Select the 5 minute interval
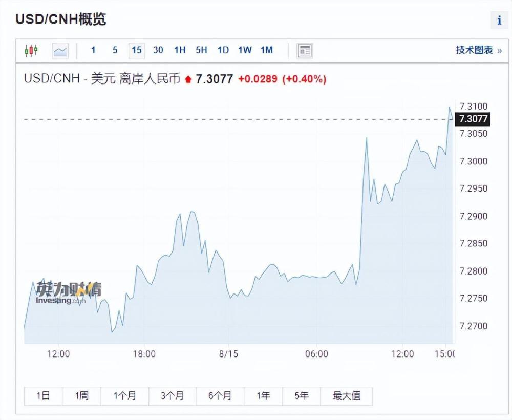 click(115, 50)
